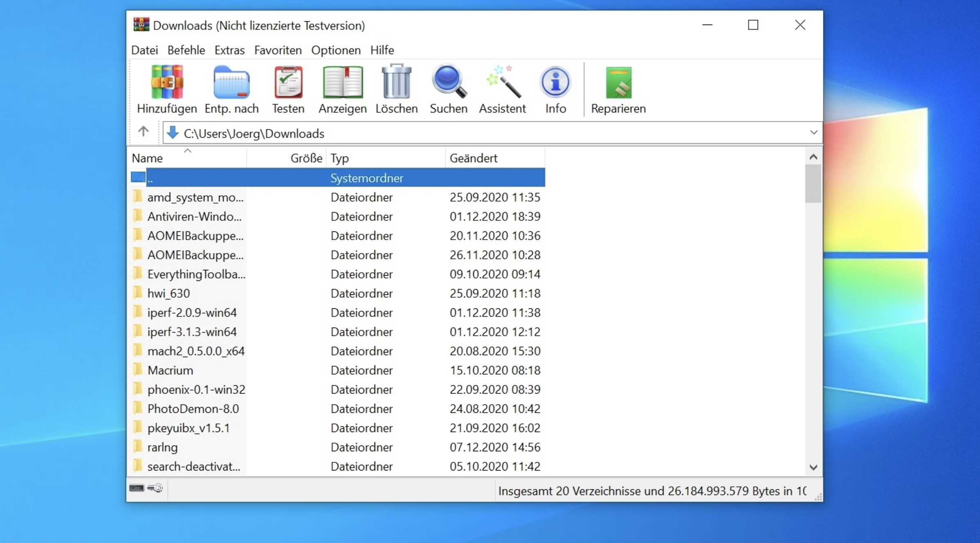Click the Reparieren repair icon

click(618, 83)
